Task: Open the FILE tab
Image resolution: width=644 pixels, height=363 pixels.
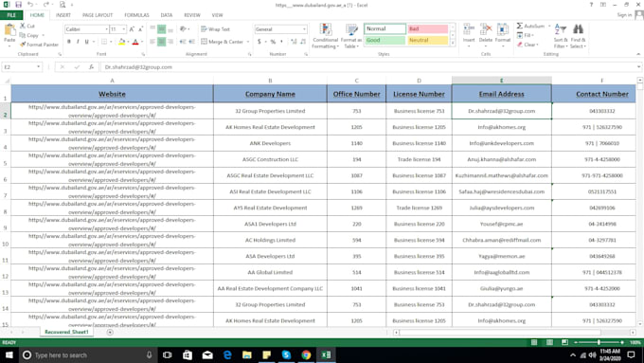Action: click(11, 15)
